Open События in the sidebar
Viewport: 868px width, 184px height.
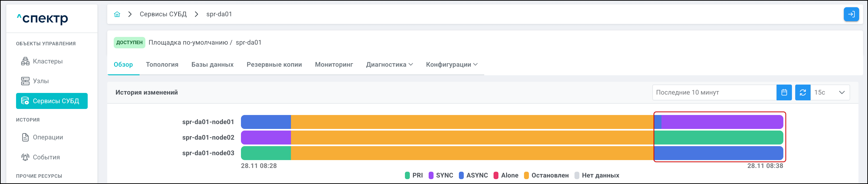(x=46, y=157)
